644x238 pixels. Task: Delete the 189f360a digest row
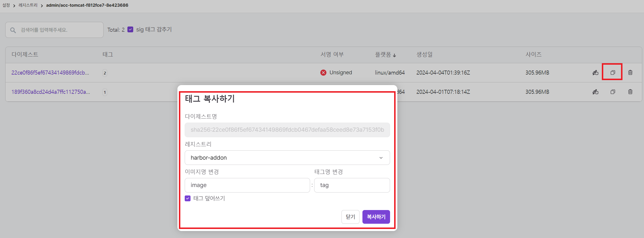click(630, 92)
